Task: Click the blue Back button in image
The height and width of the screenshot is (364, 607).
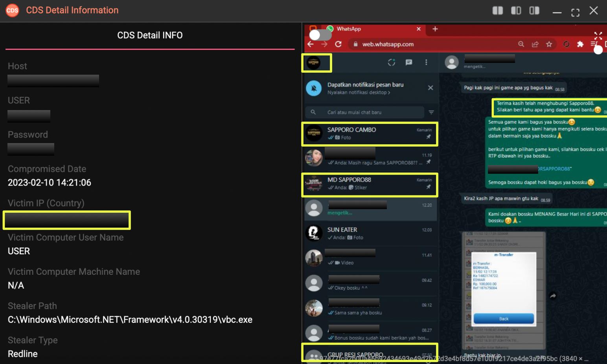Action: [504, 318]
